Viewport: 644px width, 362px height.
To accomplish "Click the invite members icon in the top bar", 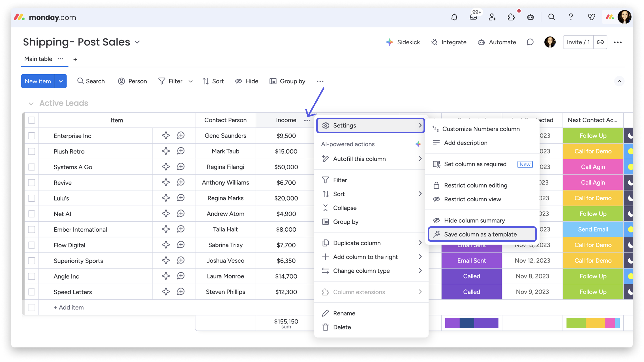I will pyautogui.click(x=492, y=17).
